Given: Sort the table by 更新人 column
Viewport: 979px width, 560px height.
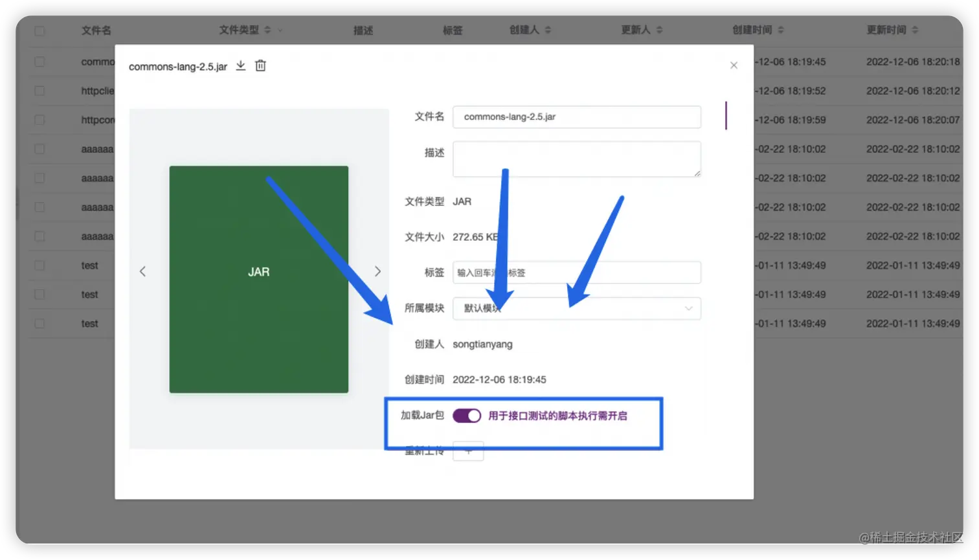Looking at the screenshot, I should [659, 29].
